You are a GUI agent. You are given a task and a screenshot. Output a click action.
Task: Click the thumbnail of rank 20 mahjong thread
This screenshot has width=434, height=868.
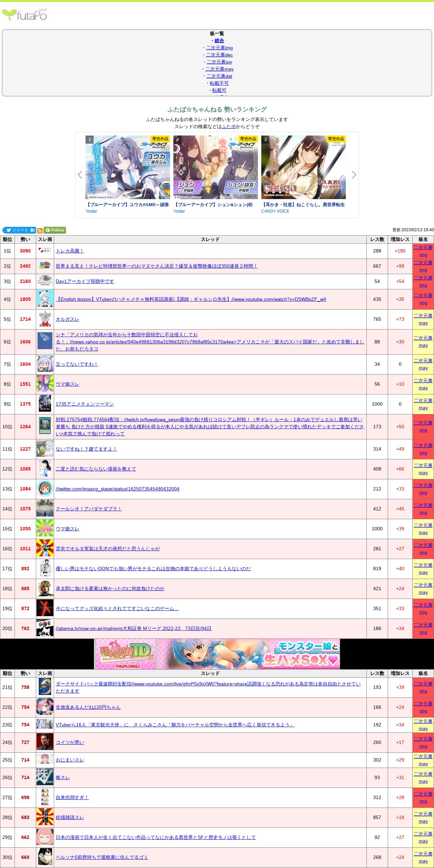(x=45, y=628)
